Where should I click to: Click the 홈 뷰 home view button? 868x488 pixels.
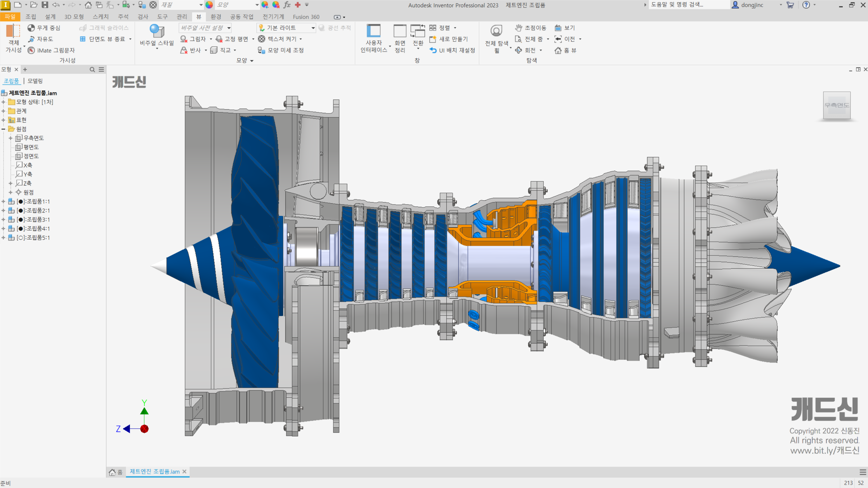tap(565, 50)
